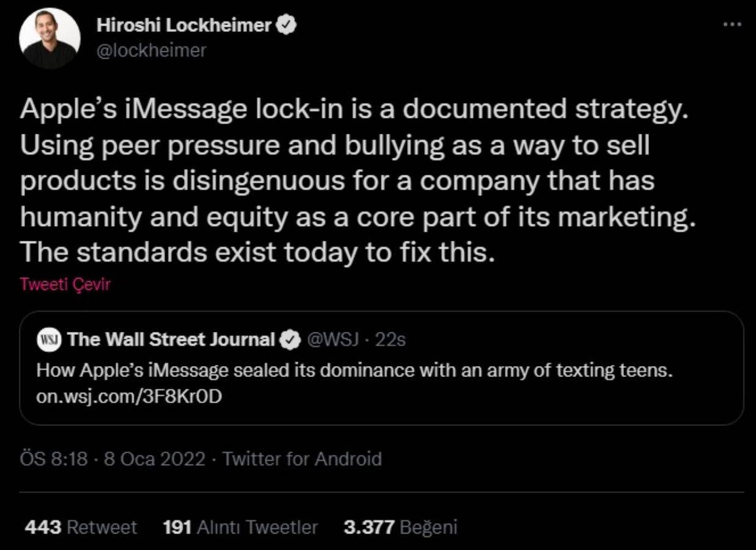Open the on.wsj.com/3F8Kr0D article link
Viewport: 756px width, 550px height.
129,397
